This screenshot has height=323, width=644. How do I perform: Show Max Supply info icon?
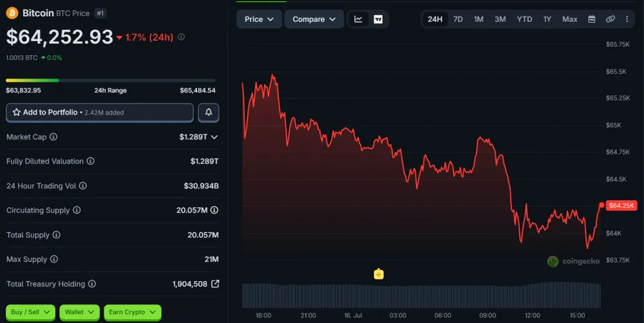(54, 259)
